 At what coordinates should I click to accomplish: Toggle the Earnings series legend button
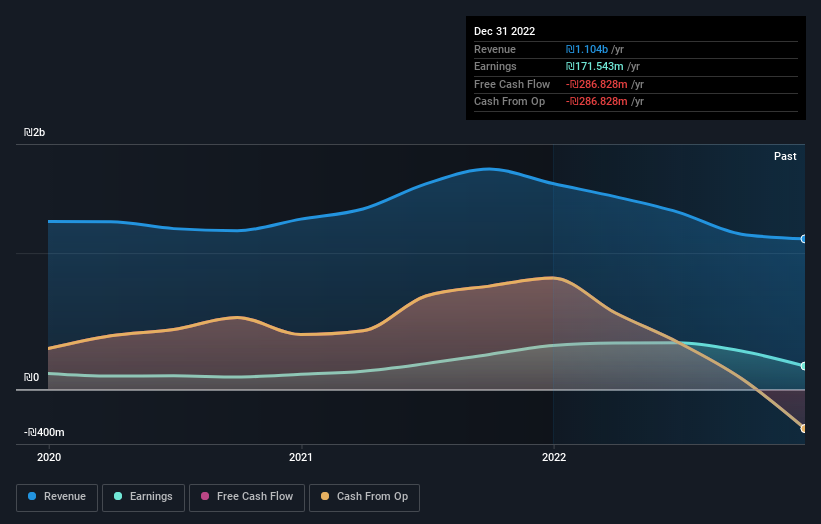143,497
